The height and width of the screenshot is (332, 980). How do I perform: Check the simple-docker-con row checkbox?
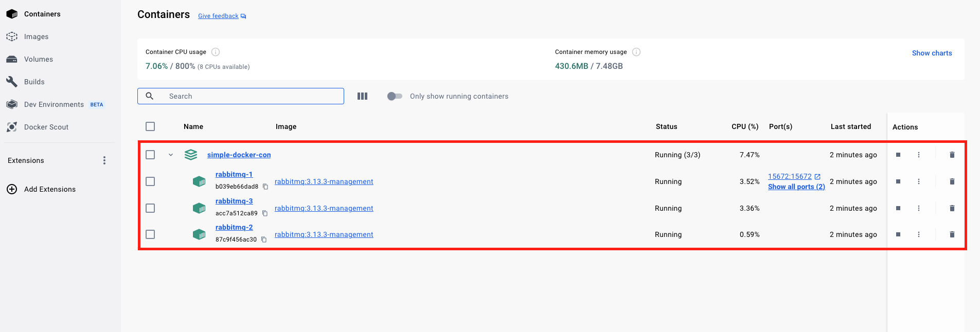150,155
